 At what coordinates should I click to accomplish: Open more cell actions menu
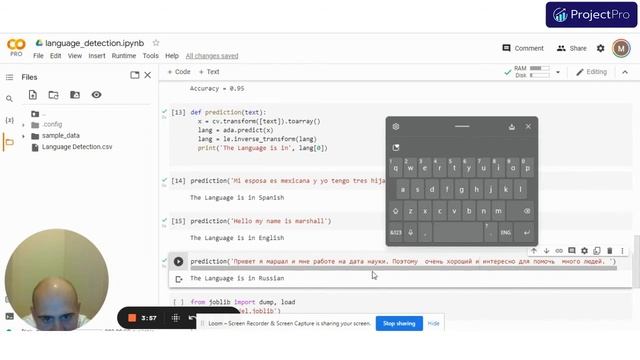622,251
